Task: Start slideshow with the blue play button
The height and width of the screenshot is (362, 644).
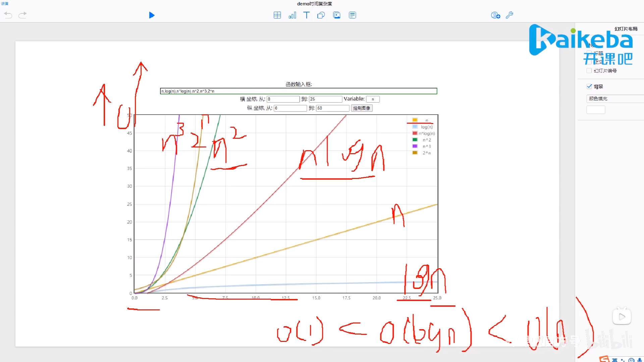Action: [152, 15]
